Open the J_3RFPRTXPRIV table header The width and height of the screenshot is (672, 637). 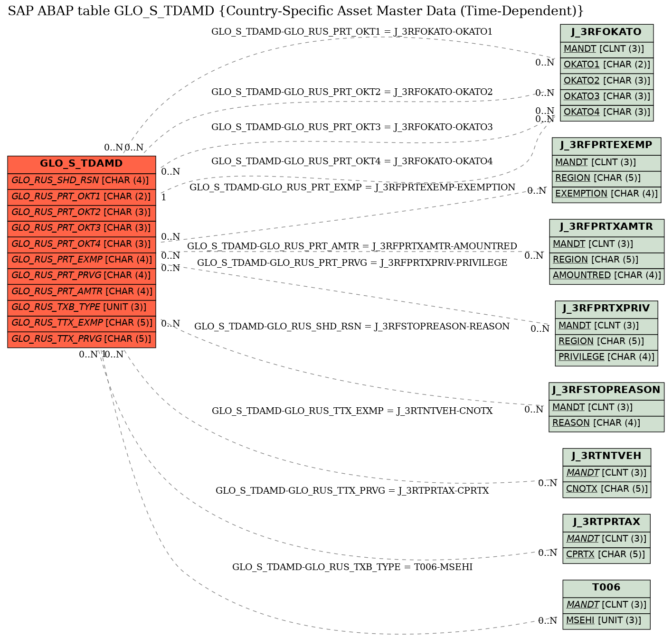pos(606,309)
